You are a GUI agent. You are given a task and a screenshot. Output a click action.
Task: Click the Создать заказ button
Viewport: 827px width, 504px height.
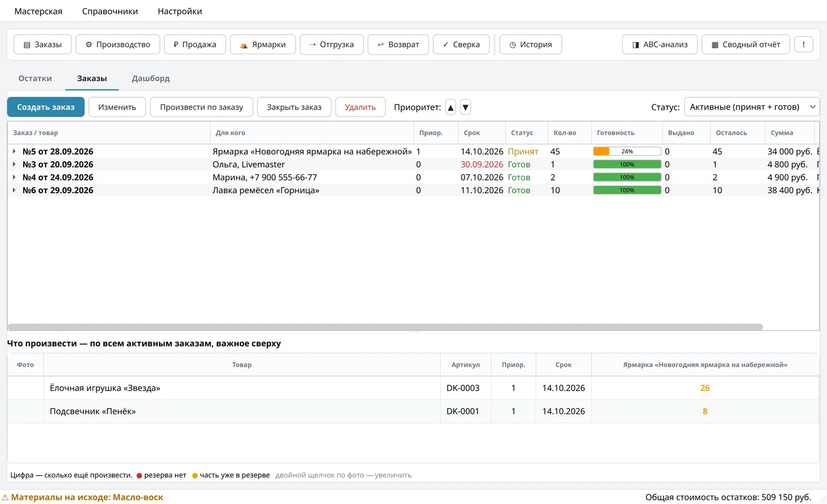pyautogui.click(x=45, y=107)
